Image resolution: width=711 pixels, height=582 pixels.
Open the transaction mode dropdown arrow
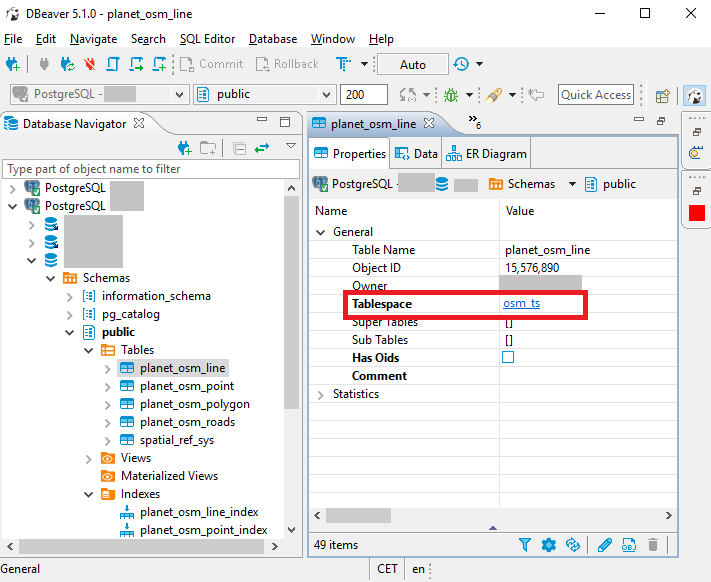364,64
